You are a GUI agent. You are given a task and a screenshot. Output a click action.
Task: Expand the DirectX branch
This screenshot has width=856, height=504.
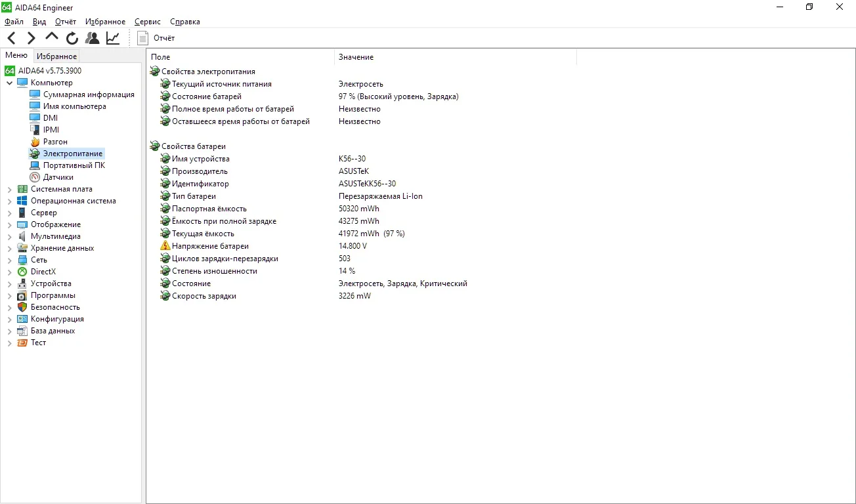(9, 272)
